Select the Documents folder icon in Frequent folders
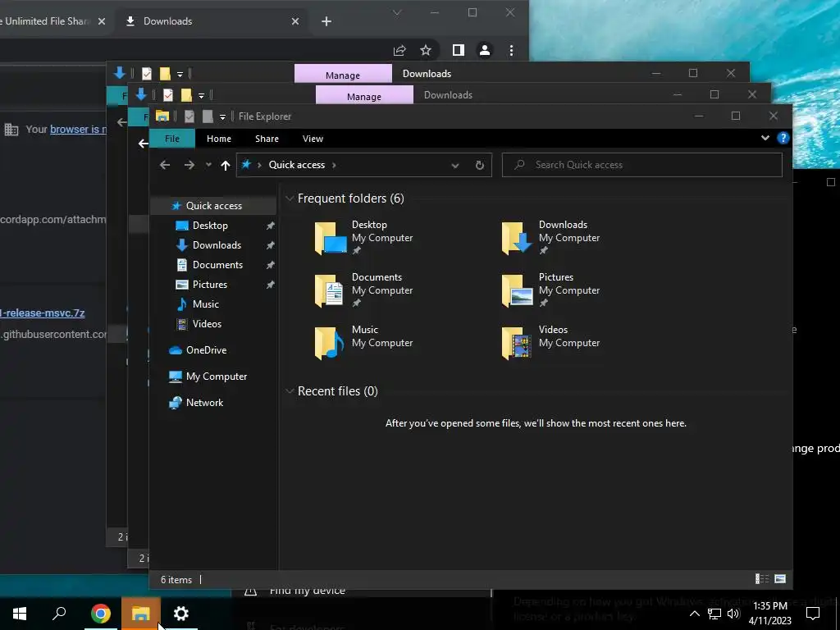 [x=329, y=290]
